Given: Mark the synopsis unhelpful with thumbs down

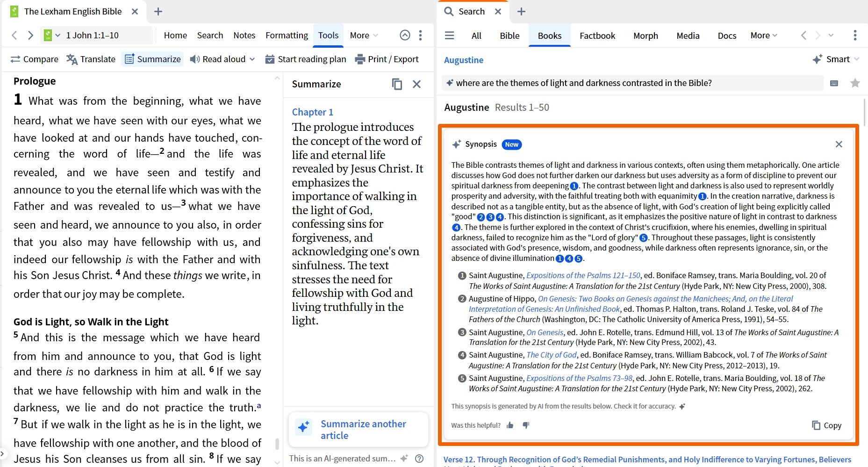Looking at the screenshot, I should pyautogui.click(x=526, y=425).
